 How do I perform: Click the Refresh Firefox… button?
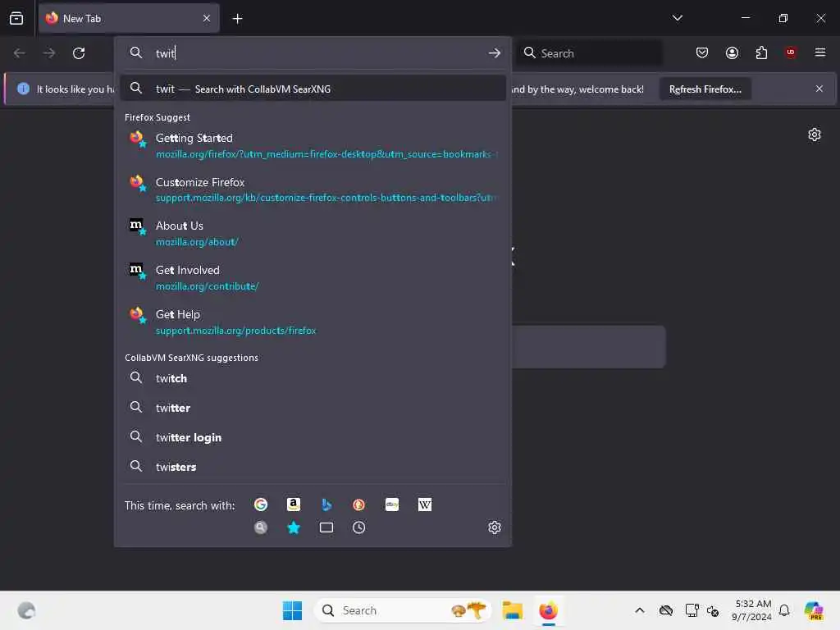pyautogui.click(x=705, y=89)
